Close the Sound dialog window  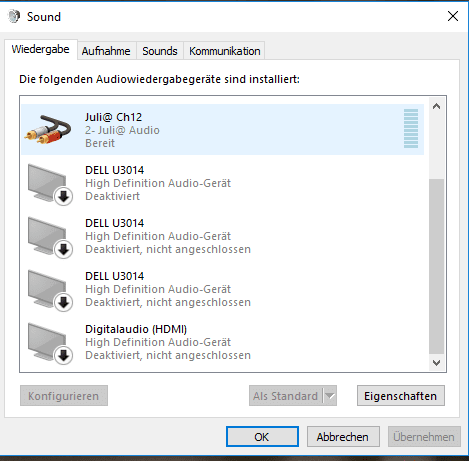point(453,16)
